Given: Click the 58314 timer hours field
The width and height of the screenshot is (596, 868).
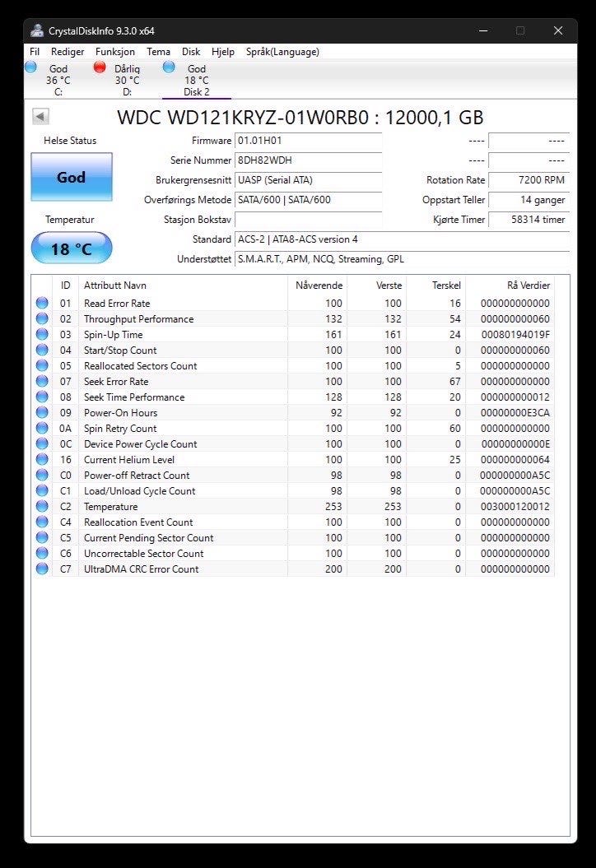Looking at the screenshot, I should [x=528, y=220].
